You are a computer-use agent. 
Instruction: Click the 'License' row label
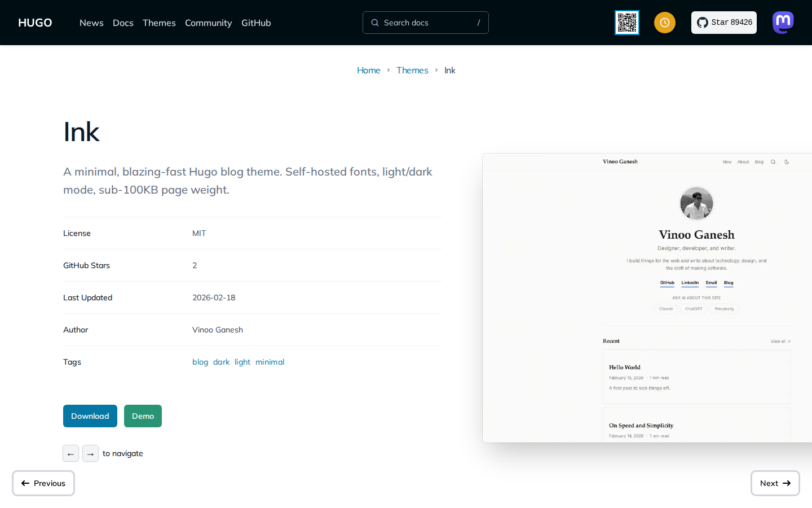[x=77, y=233]
